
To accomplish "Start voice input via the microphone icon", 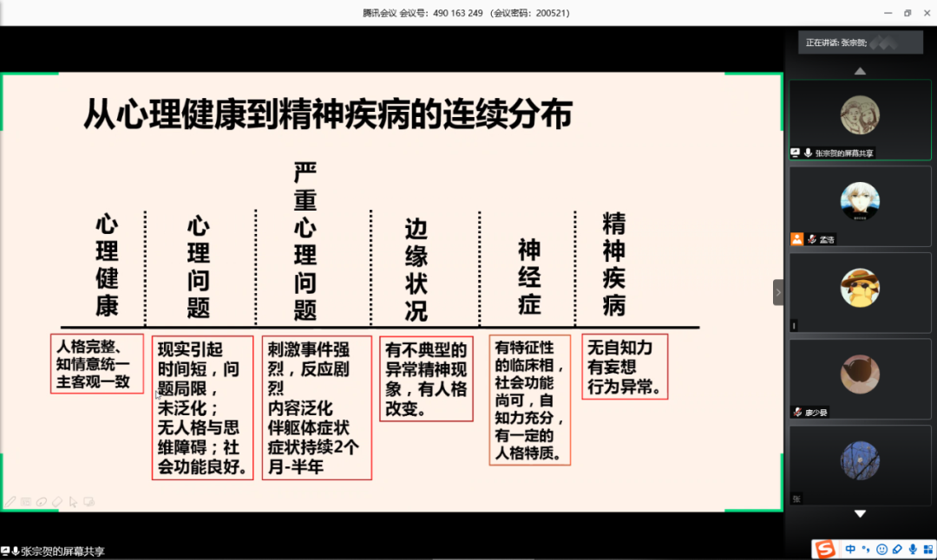I will [x=913, y=550].
